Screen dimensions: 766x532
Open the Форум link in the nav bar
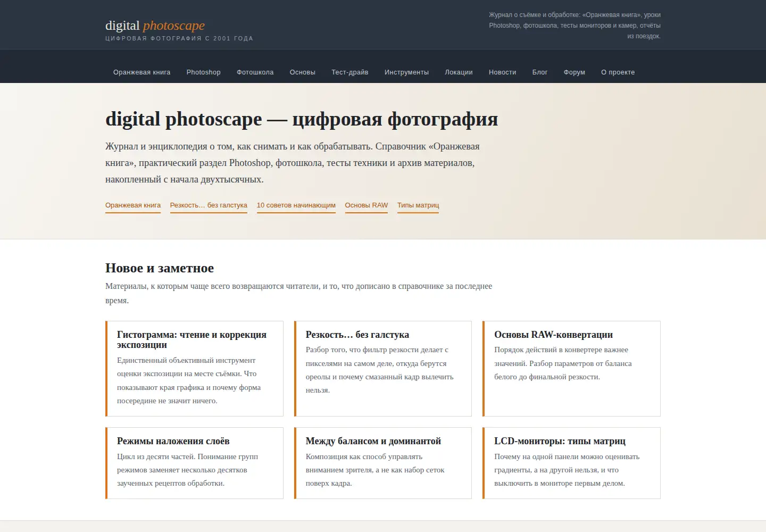coord(574,72)
